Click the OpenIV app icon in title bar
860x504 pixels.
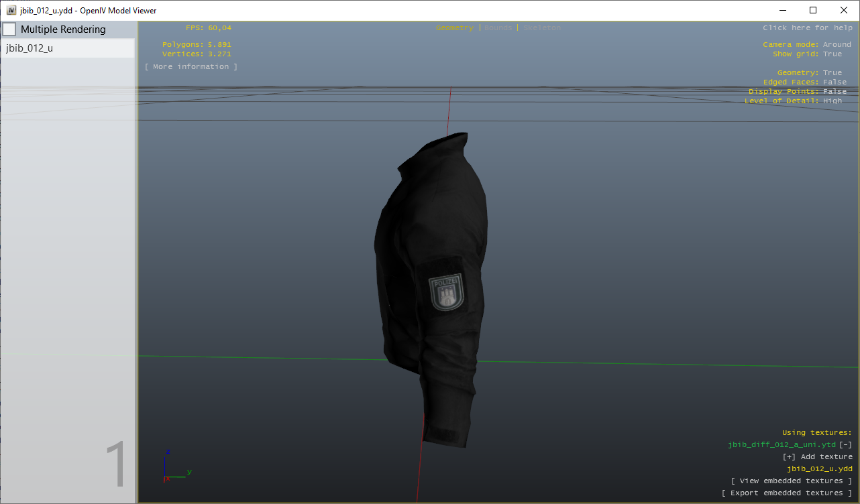tap(11, 10)
